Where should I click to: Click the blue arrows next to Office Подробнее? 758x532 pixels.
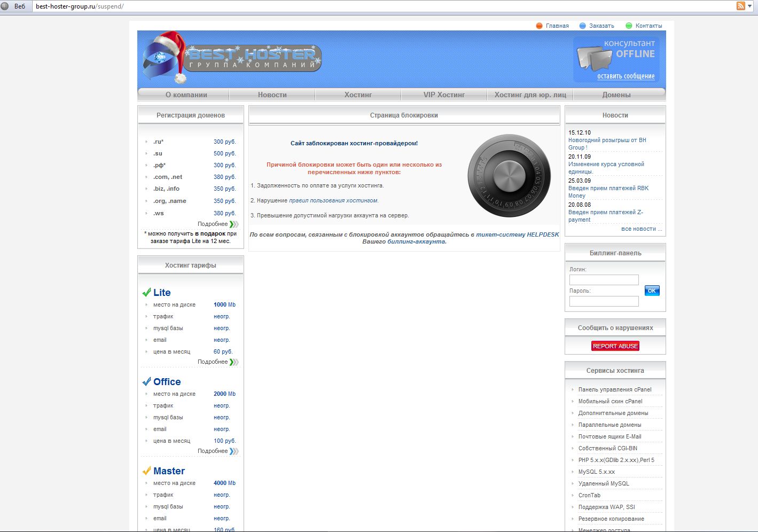coord(234,451)
